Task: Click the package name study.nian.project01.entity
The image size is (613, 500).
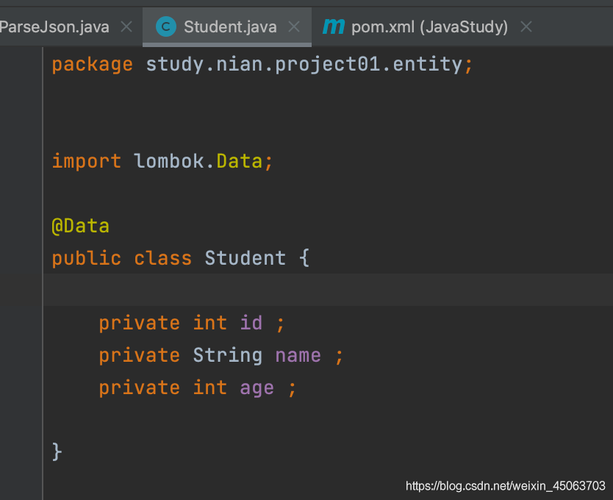Action: [x=304, y=64]
